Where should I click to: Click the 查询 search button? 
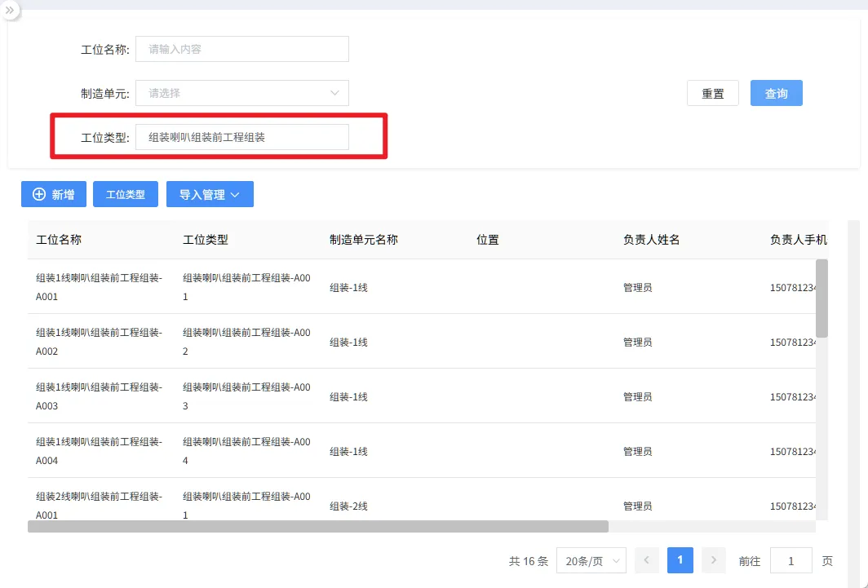[x=776, y=94]
